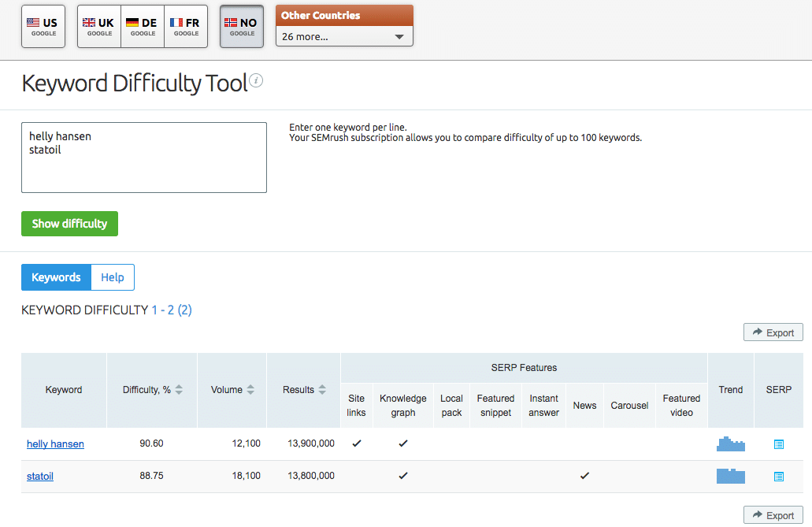
Task: Click the News checkmark for statoil
Action: click(x=584, y=475)
